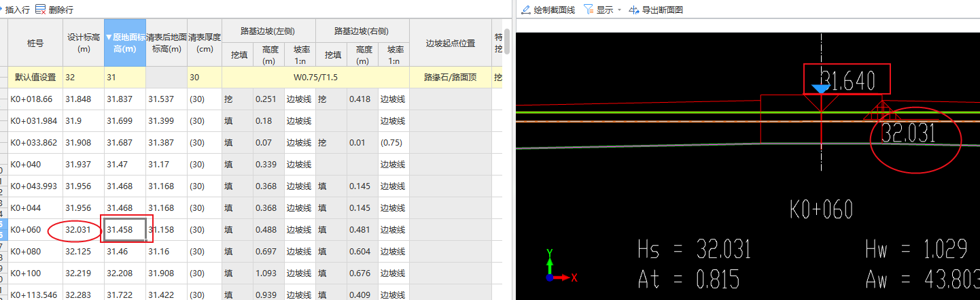Click the 默认值设置 row label

(35, 78)
